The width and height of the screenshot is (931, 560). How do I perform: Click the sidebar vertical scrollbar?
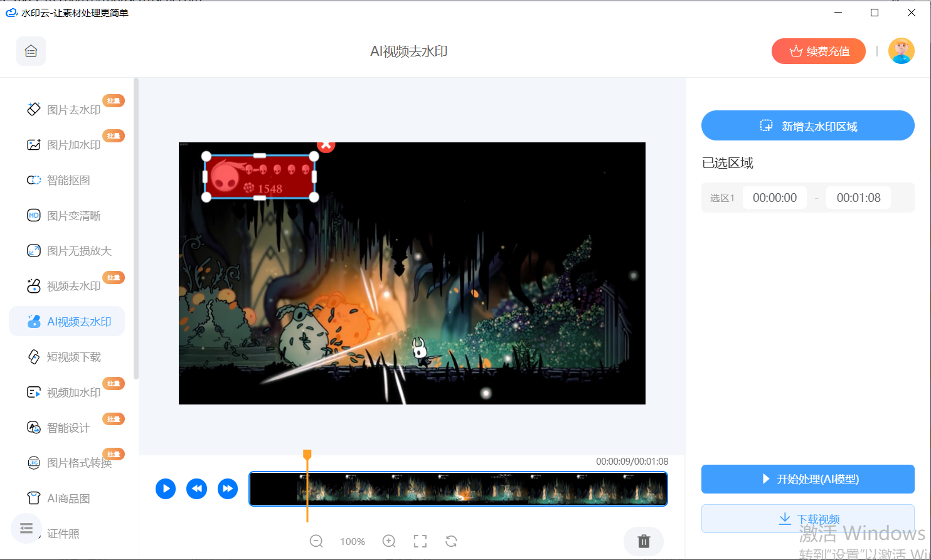click(136, 229)
